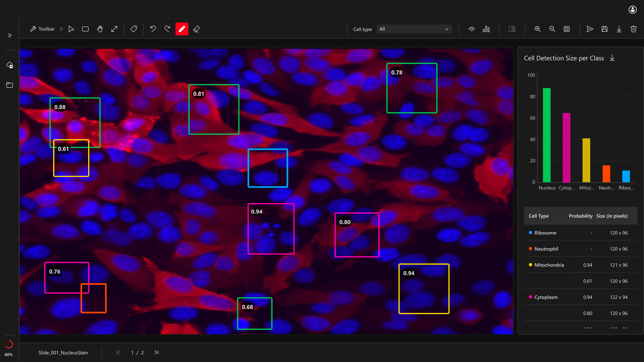This screenshot has height=362, width=644.
Task: Open the user account menu
Action: point(632,9)
